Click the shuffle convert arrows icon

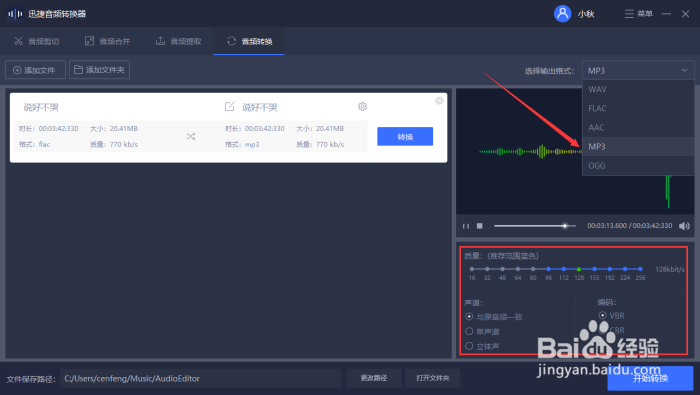[191, 136]
